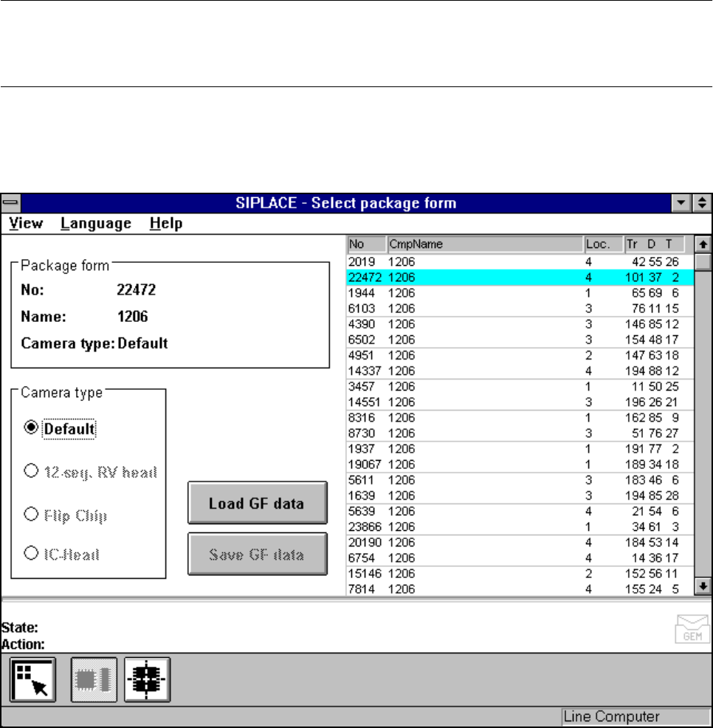Click the list scrollbar thumb
The width and height of the screenshot is (713, 728).
703,261
